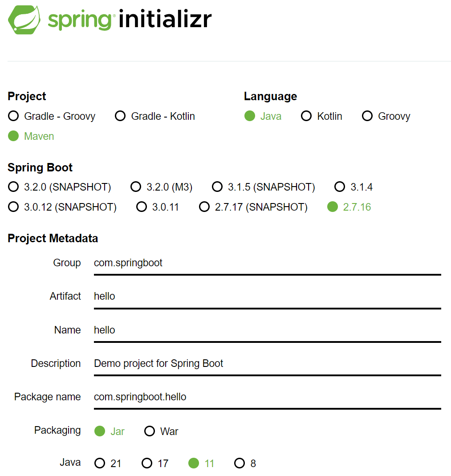Viewport: 451px width, 476px height.
Task: Choose Java version 17
Action: 147,464
